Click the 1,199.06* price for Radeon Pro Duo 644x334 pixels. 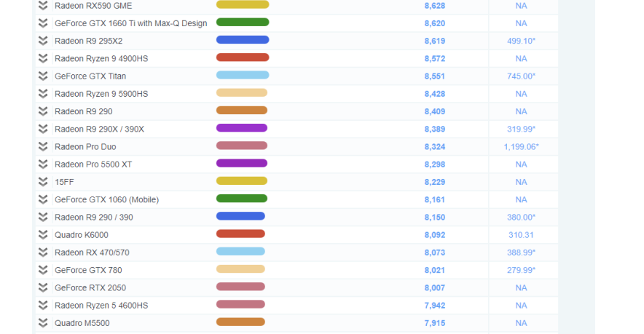(521, 147)
